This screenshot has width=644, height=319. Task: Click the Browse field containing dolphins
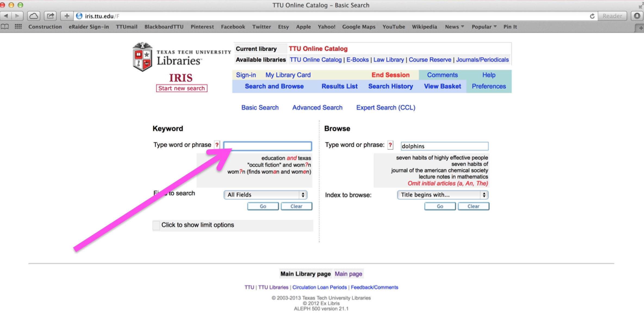tap(444, 146)
